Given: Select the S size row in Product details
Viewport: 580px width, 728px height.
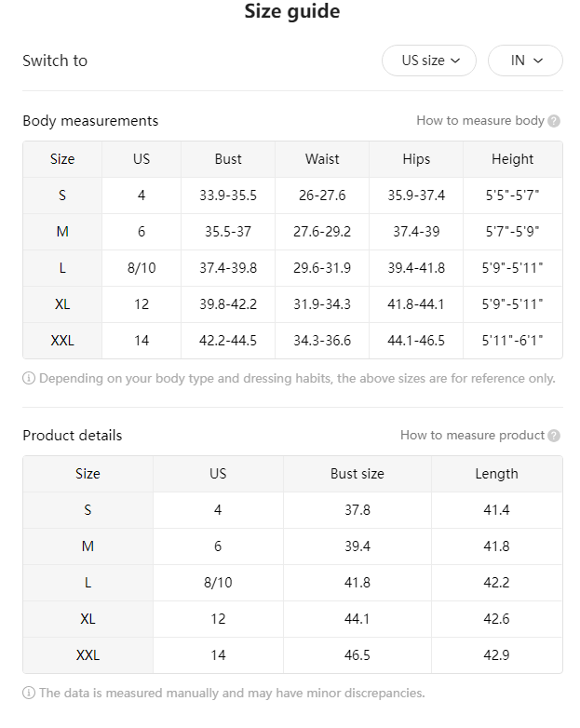Looking at the screenshot, I should click(x=292, y=510).
